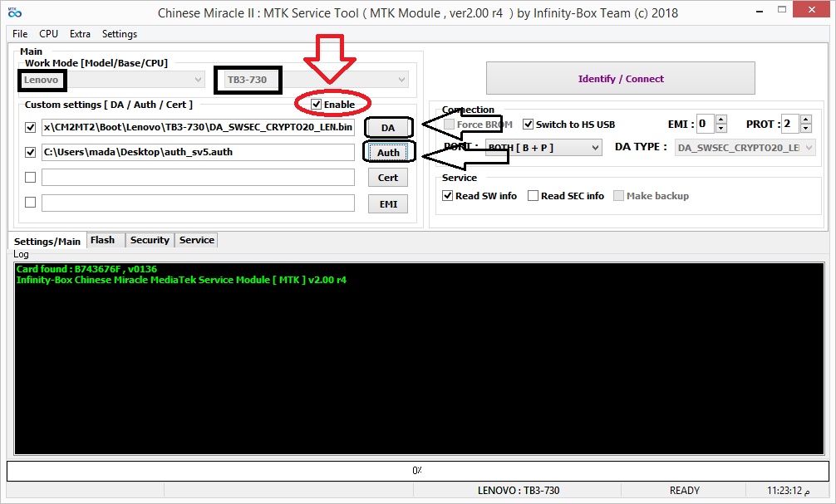Toggle the Read SW info checkbox
The width and height of the screenshot is (836, 504).
point(448,195)
